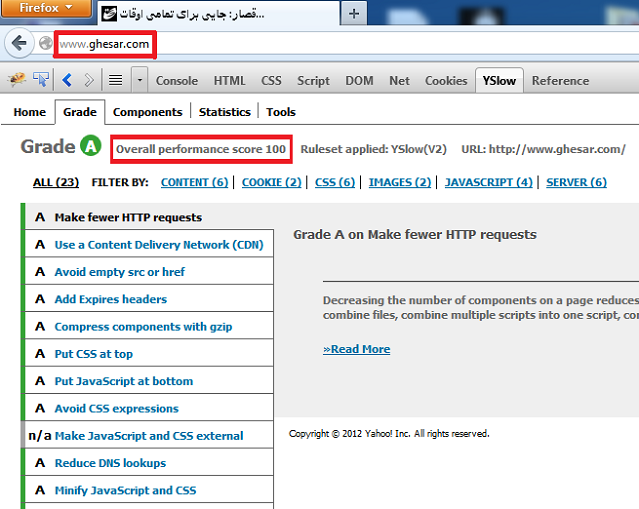Activate the Firebug element inspect tool
639x509 pixels.
[x=41, y=79]
